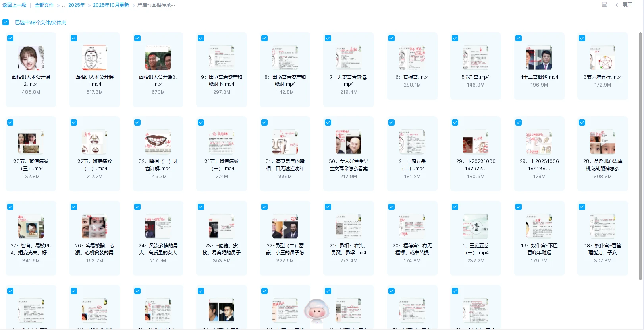644x330 pixels.
Task: Open thumbnail of 24：风流多情的男人
Action: pos(158,227)
